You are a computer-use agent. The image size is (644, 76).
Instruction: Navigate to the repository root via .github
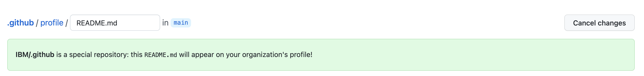coord(21,23)
